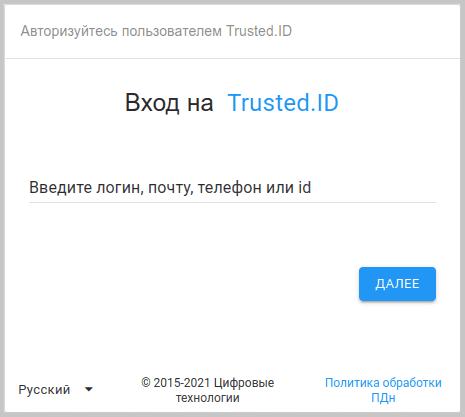Expand the language selector caret icon
Screen dimensions: 465x417
(x=89, y=389)
